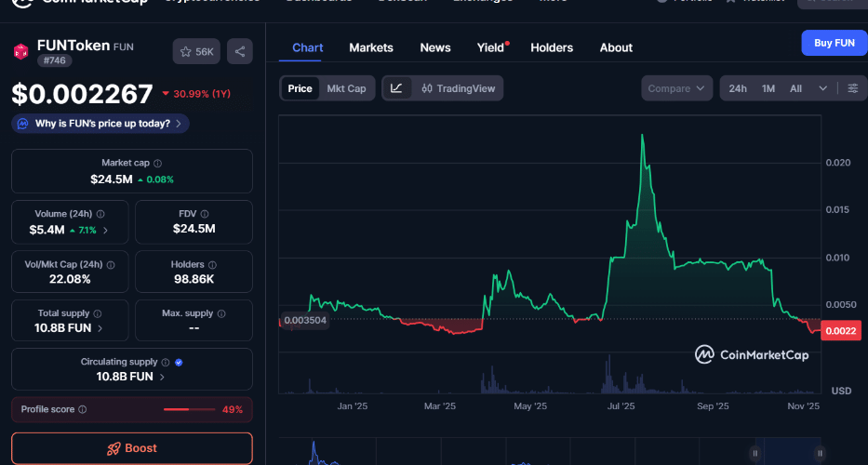Screen dimensions: 868x465
Task: Click the Profile score info icon
Action: [x=83, y=409]
